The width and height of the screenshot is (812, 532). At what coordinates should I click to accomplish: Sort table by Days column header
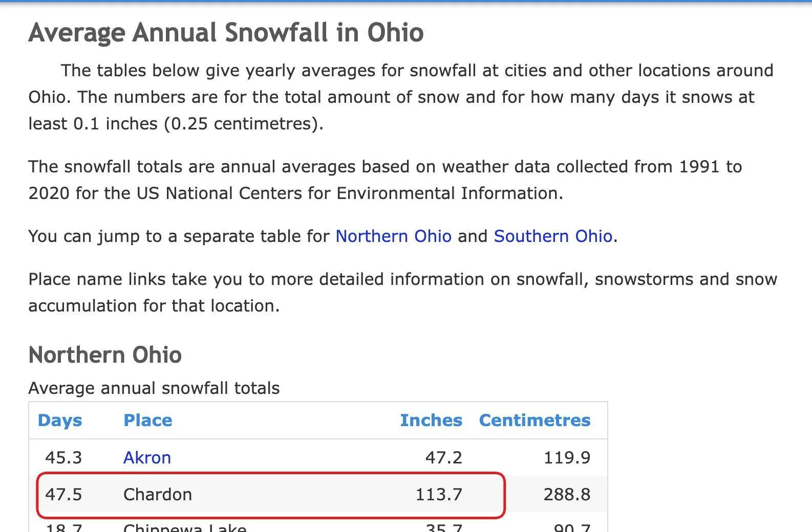[60, 420]
